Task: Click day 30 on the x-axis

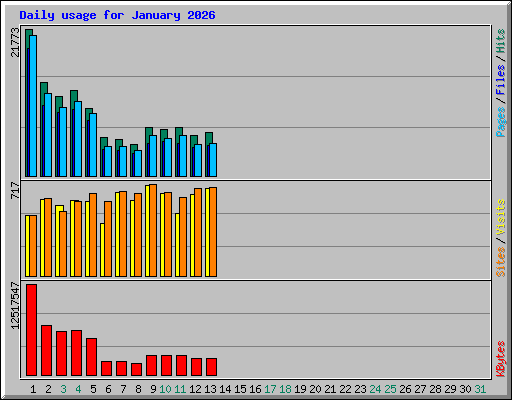Action: 465,389
